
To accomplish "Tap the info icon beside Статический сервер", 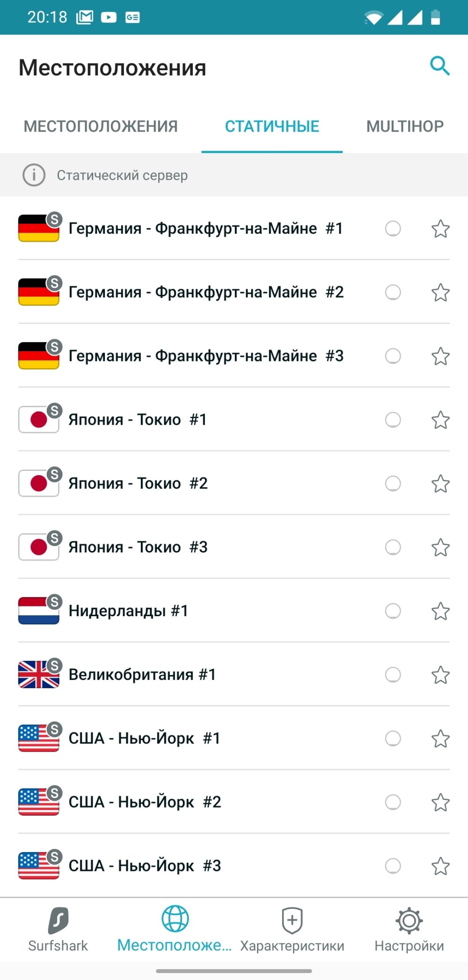I will click(x=34, y=175).
